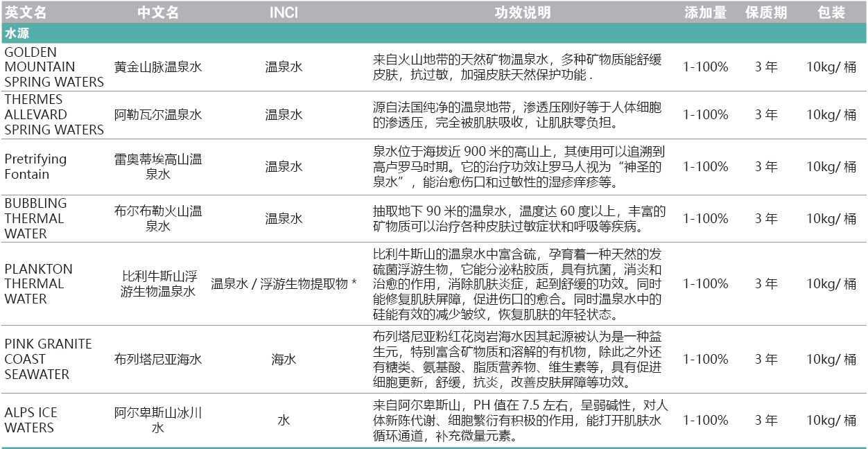Click 10kg/ 桶 in ALPS ICE WATERS row
868x449 pixels.
pos(831,420)
